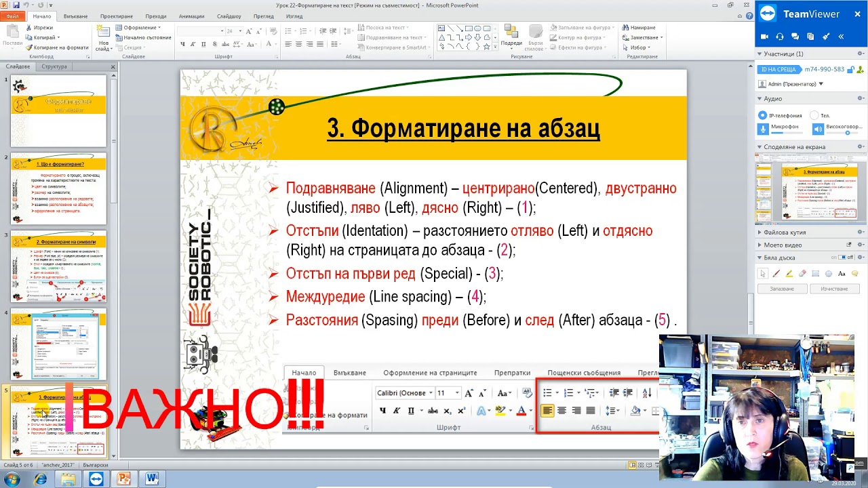Open Word from Windows taskbar
The image size is (868, 488).
151,479
